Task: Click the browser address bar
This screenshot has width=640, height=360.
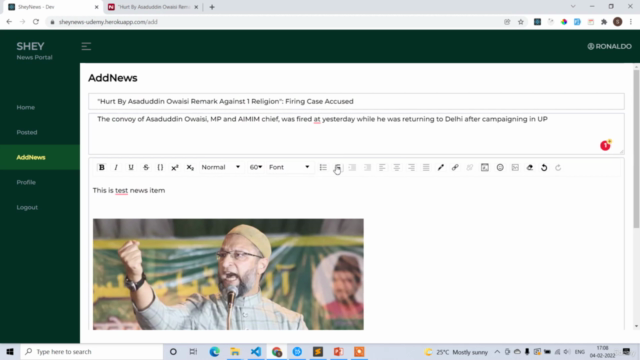Action: pyautogui.click(x=273, y=22)
